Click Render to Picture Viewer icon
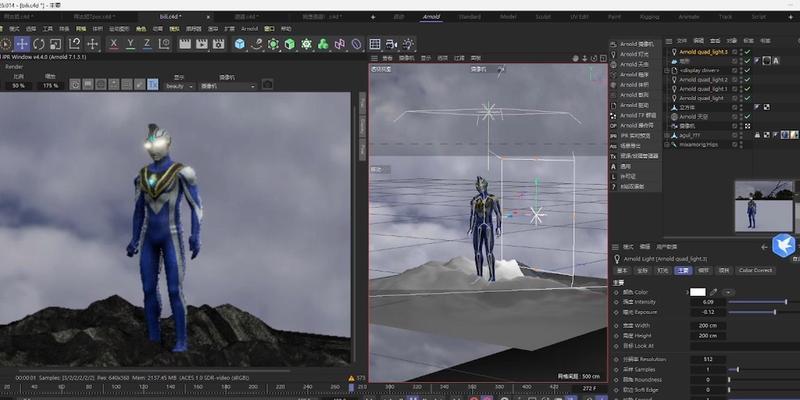800x400 pixels. (x=202, y=44)
